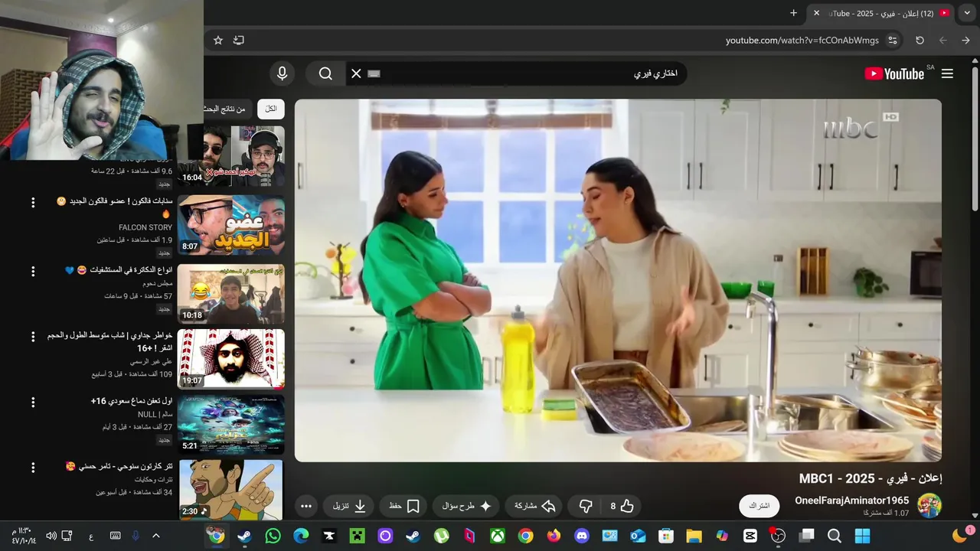Open the YouTube hamburger guide menu
Viewport: 980px width, 551px height.
coord(947,73)
